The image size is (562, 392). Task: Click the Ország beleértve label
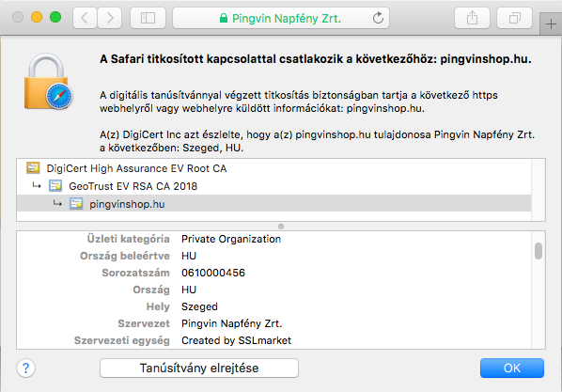(125, 256)
